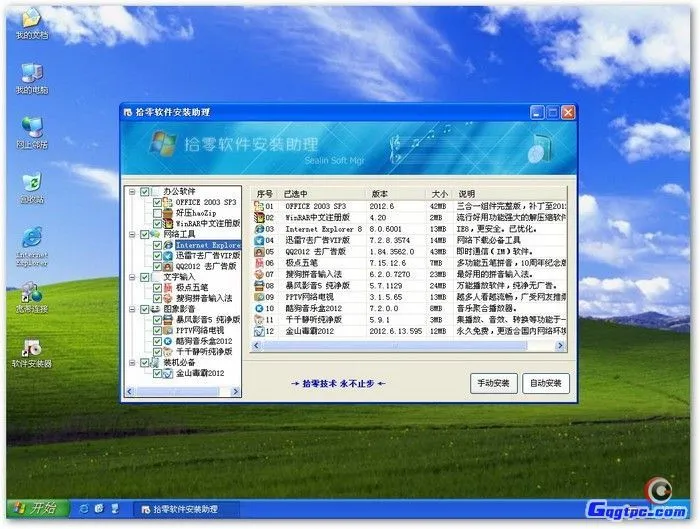The image size is (700, 529).
Task: Click the show desktop quick launch icon
Action: coord(99,508)
